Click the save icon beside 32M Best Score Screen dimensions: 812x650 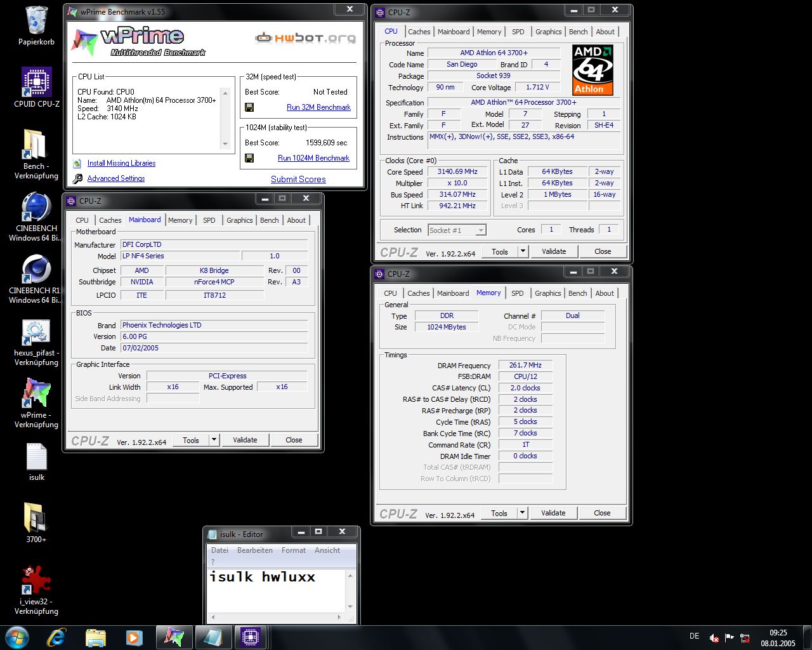pyautogui.click(x=249, y=107)
